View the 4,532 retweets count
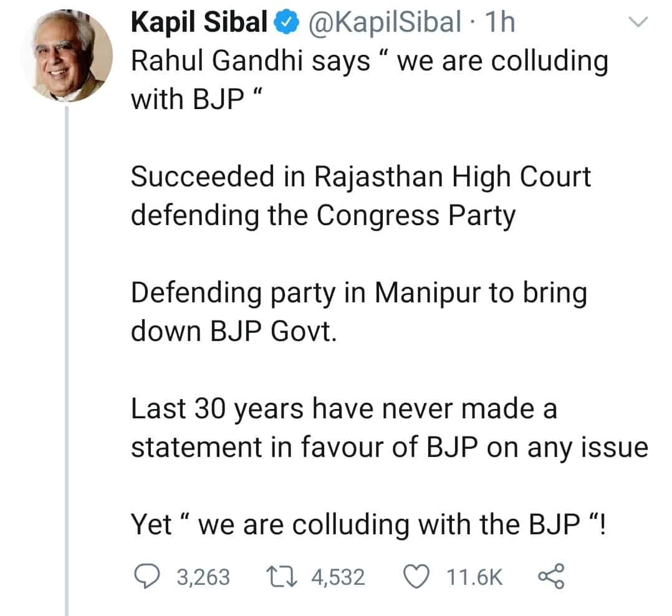 (x=338, y=577)
